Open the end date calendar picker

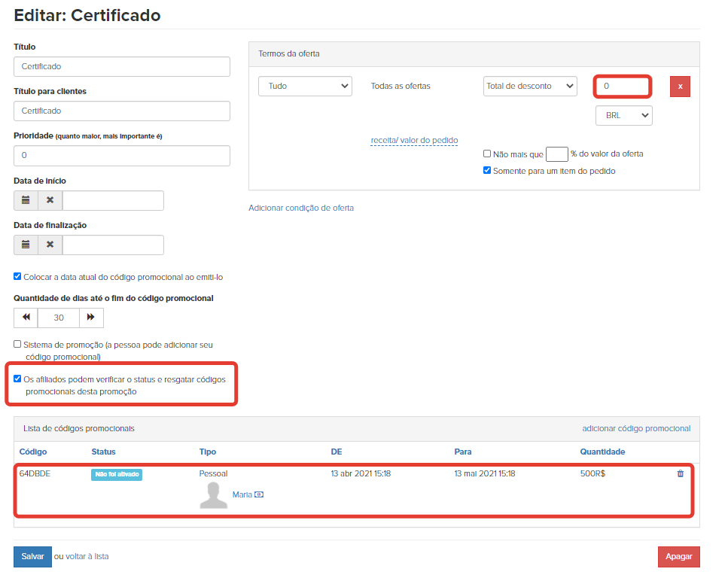[26, 245]
